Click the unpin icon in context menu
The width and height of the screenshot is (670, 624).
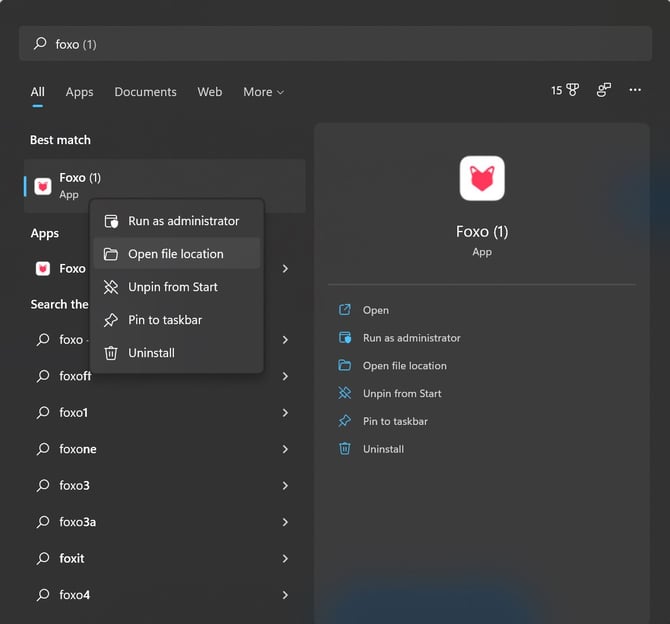point(111,287)
